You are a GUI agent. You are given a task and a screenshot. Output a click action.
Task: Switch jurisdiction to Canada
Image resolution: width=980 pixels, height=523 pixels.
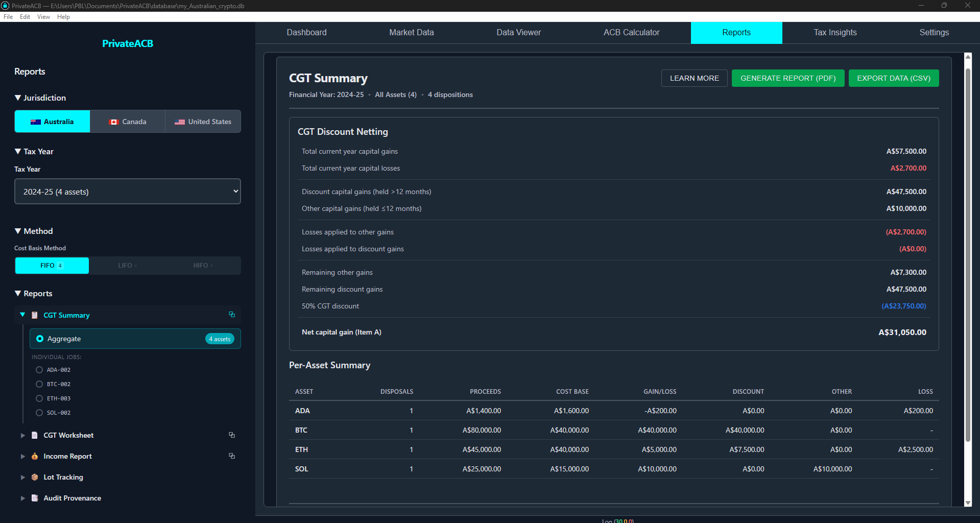coord(128,122)
